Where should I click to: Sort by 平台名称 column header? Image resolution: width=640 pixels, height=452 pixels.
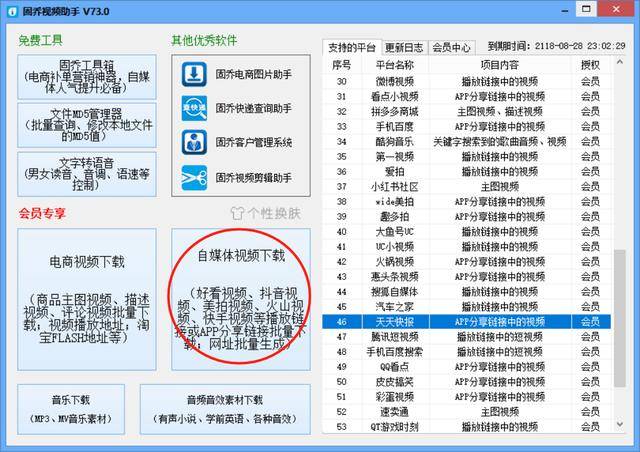[x=395, y=65]
